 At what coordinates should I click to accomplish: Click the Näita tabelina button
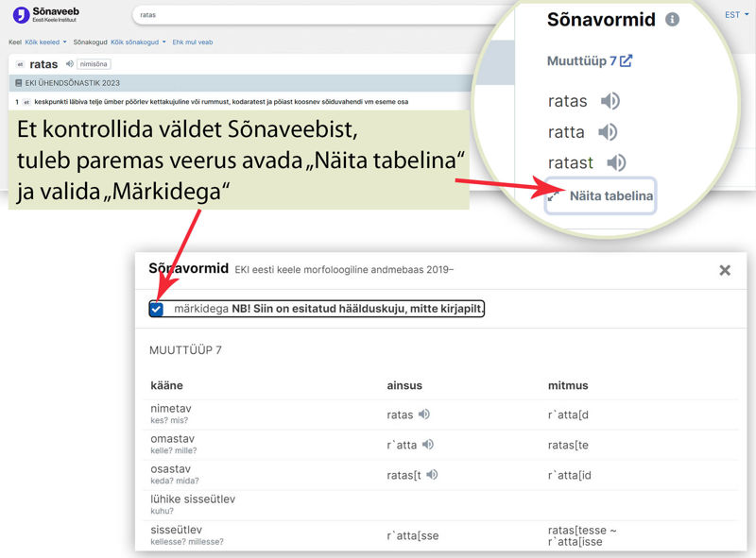point(601,195)
